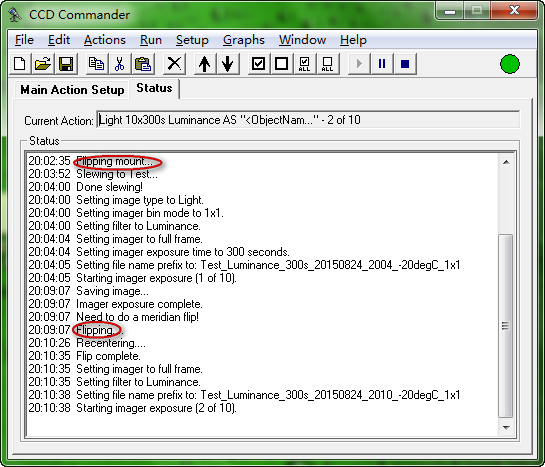Click the status log scrollbar thumb
The height and width of the screenshot is (467, 545).
coord(506,326)
